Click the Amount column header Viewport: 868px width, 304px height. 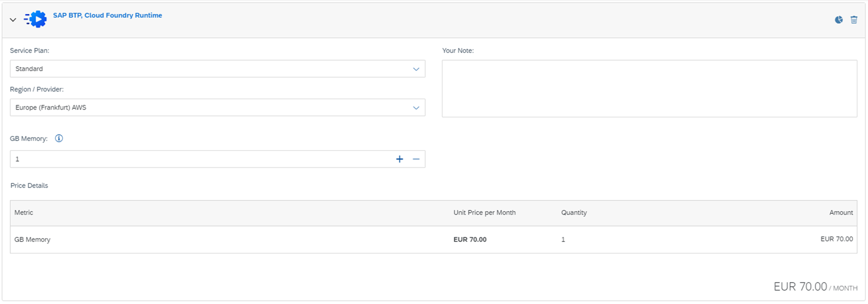pos(841,212)
